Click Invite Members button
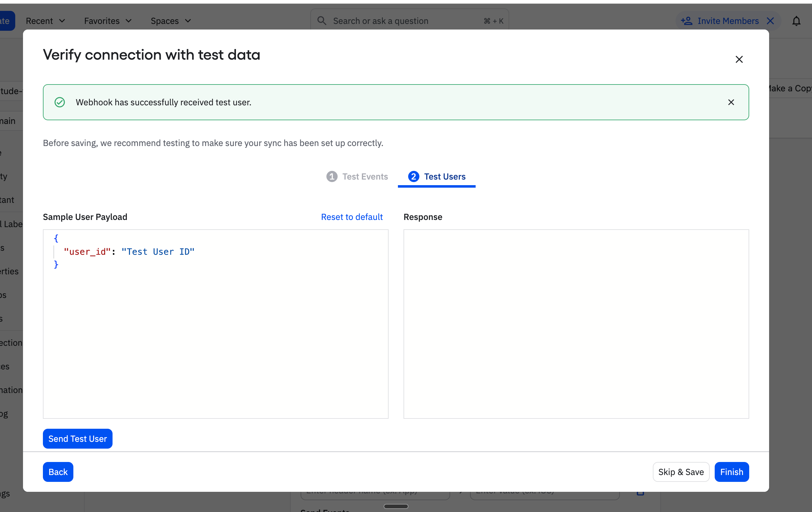The image size is (812, 512). (x=728, y=21)
